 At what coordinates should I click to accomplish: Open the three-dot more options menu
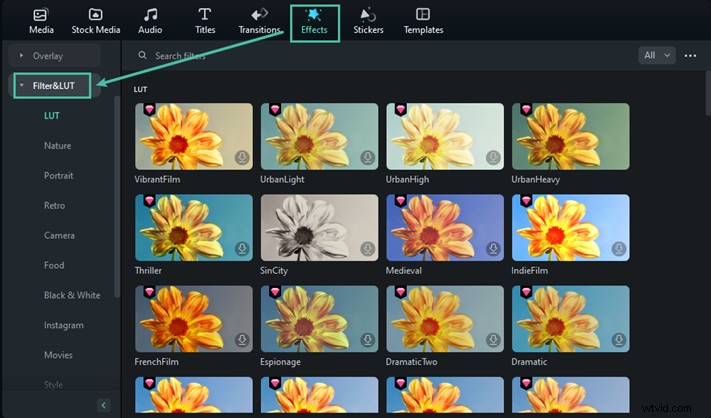pyautogui.click(x=690, y=55)
